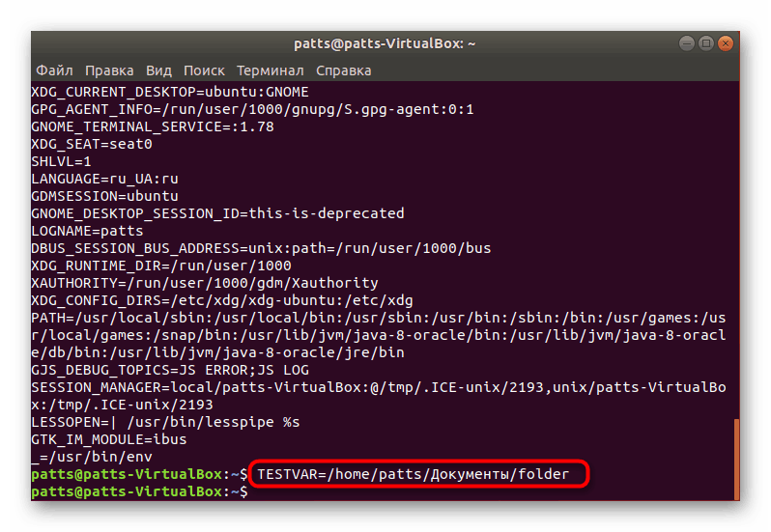
Task: Click the e/db/bin:/usr/lib/jvm PATH continuation line
Action: tap(217, 352)
